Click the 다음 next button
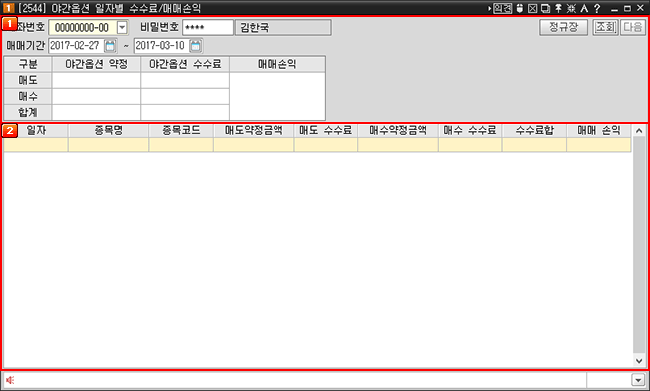 click(633, 27)
